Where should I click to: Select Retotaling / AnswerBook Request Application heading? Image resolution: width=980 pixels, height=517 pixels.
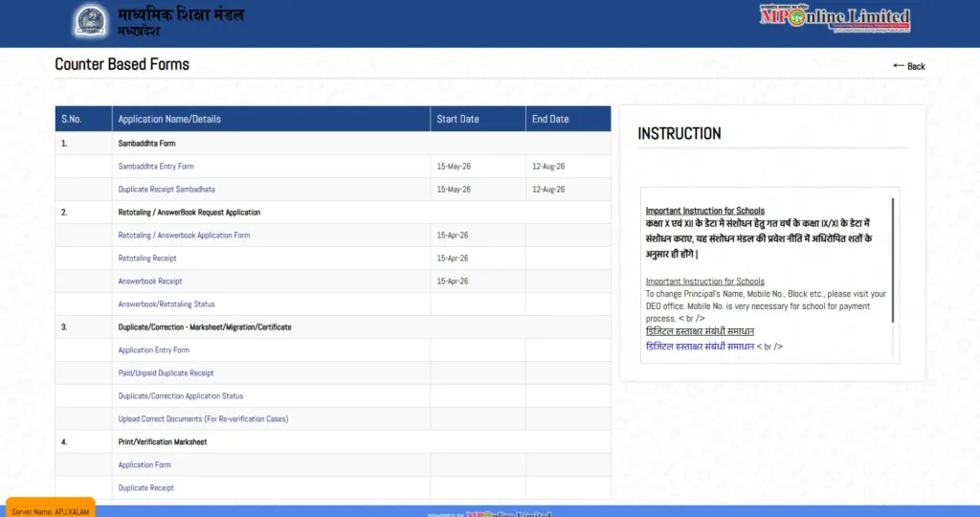tap(189, 213)
